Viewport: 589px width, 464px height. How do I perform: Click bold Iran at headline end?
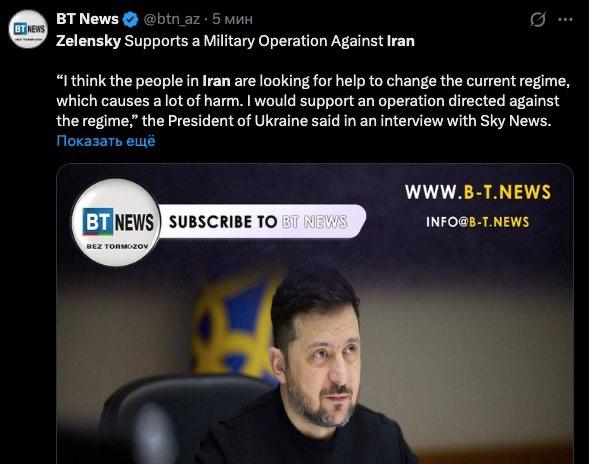point(400,41)
